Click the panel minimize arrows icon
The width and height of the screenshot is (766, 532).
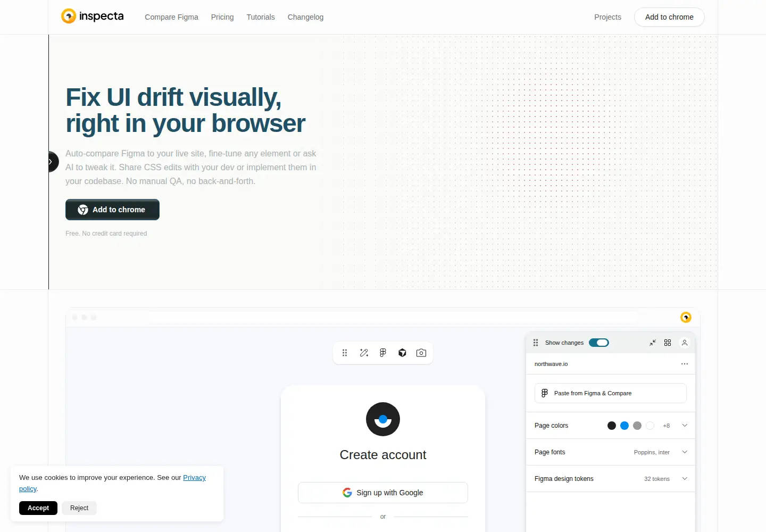click(x=653, y=343)
